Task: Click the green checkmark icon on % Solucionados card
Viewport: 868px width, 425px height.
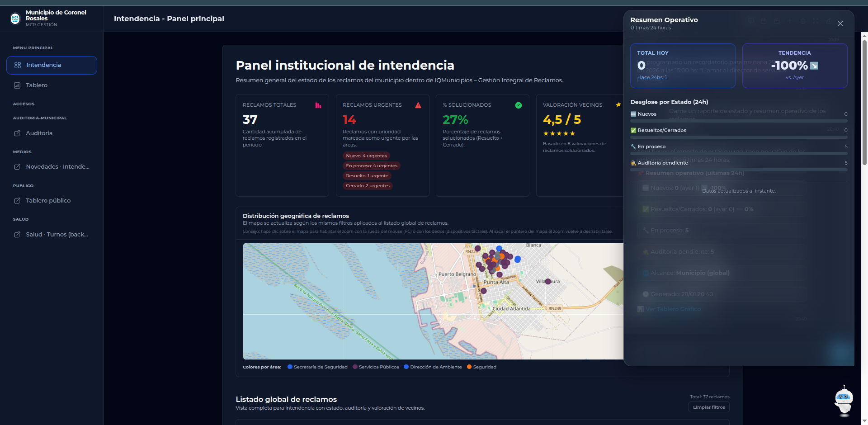Action: pyautogui.click(x=518, y=105)
